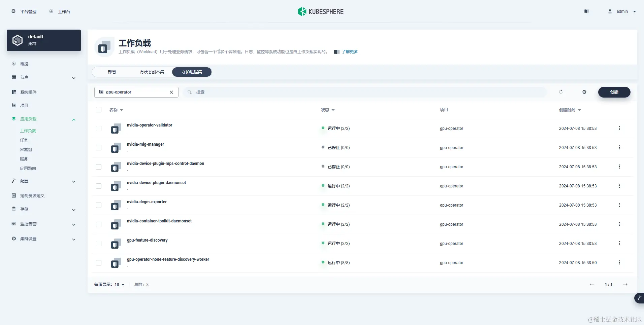Image resolution: width=644 pixels, height=325 pixels.
Task: Click the document icon beside admin
Action: [x=586, y=11]
